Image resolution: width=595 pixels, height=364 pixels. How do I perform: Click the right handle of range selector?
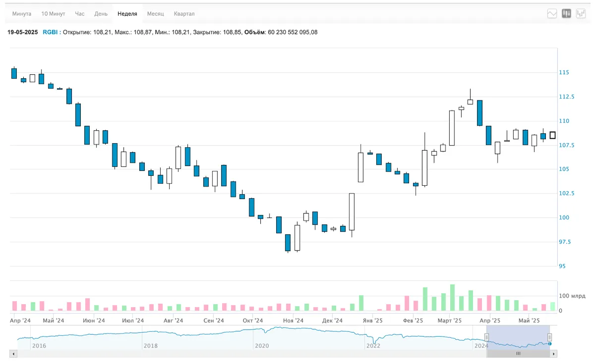point(549,337)
